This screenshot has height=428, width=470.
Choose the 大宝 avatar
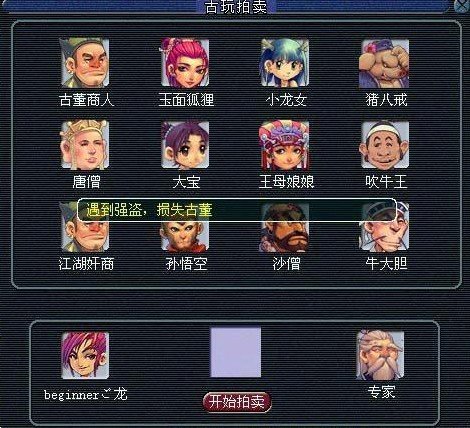pos(185,145)
